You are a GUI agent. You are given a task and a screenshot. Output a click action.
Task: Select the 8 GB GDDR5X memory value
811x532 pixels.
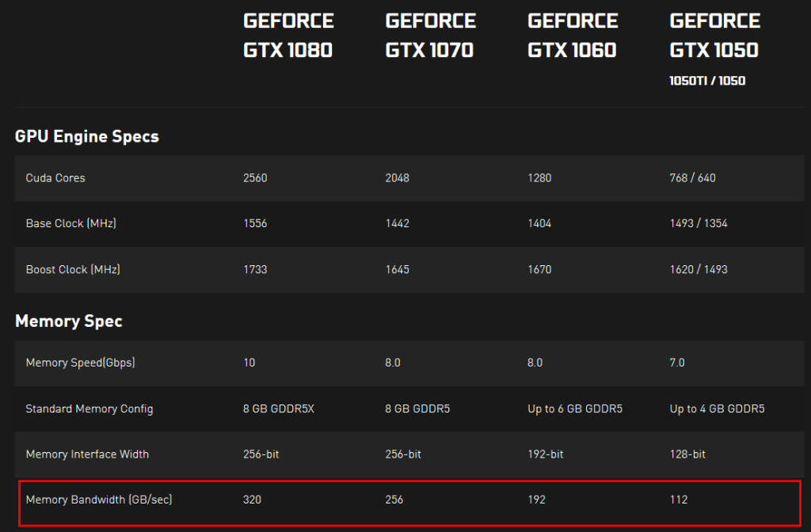pos(279,409)
